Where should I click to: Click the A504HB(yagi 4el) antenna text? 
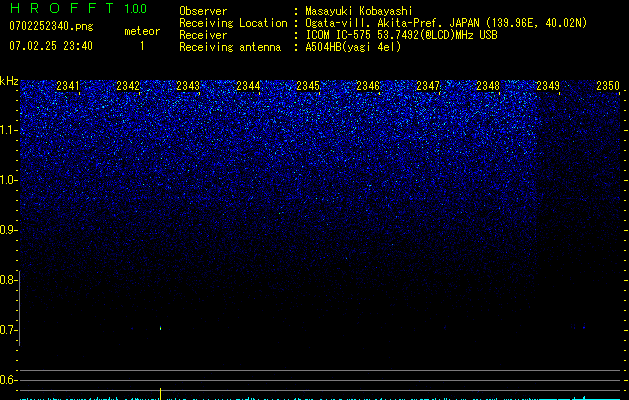(353, 47)
